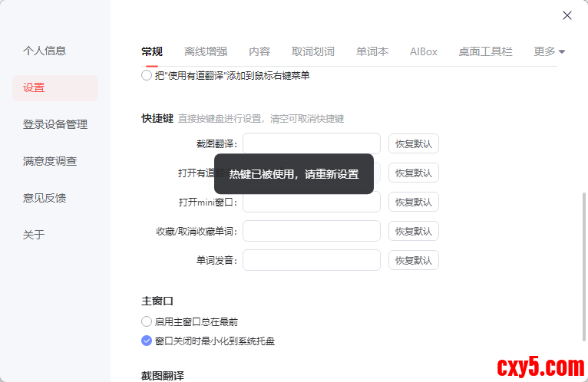Enable 启用主窗口总在最前 option
The width and height of the screenshot is (588, 382).
[147, 322]
